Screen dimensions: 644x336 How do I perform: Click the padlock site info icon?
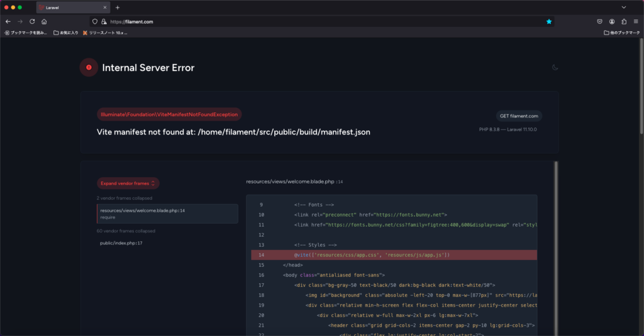(x=104, y=22)
